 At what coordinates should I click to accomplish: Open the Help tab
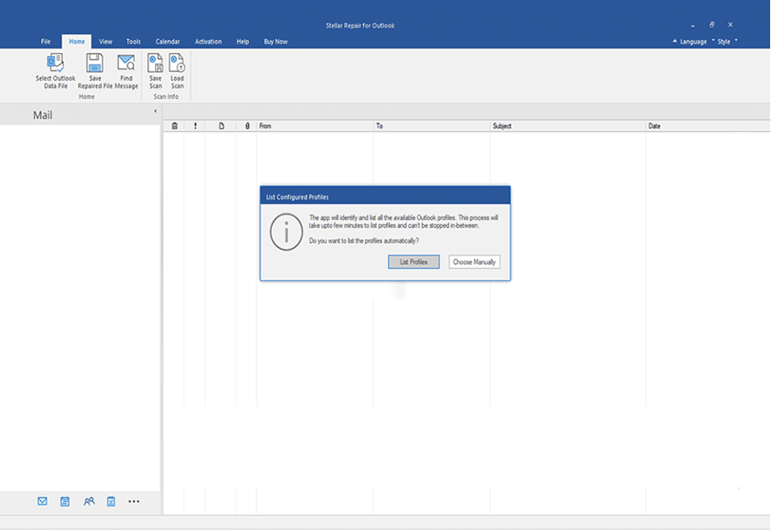[x=242, y=42]
